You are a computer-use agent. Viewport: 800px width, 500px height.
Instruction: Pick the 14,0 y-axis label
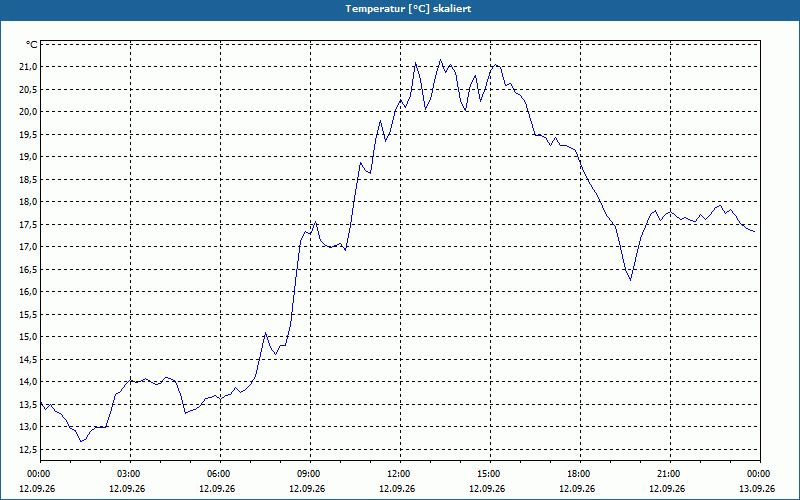28,382
